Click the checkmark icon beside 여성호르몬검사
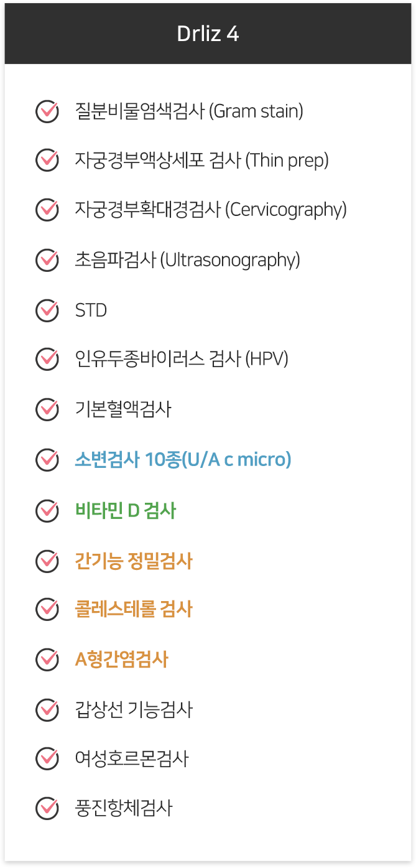 47,758
